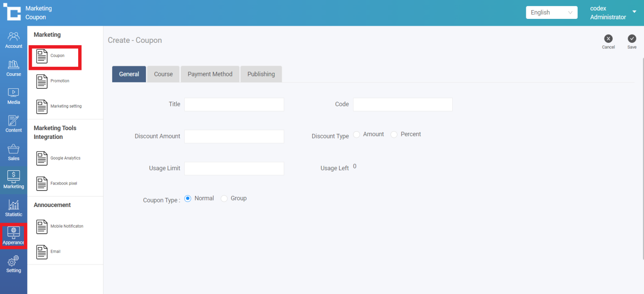The image size is (644, 294).
Task: Switch to the Payment Method tab
Action: point(210,74)
